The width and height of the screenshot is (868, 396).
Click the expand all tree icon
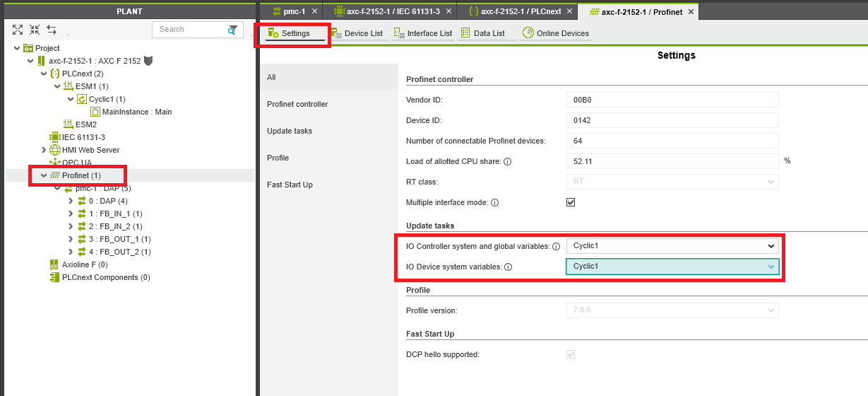tap(18, 30)
